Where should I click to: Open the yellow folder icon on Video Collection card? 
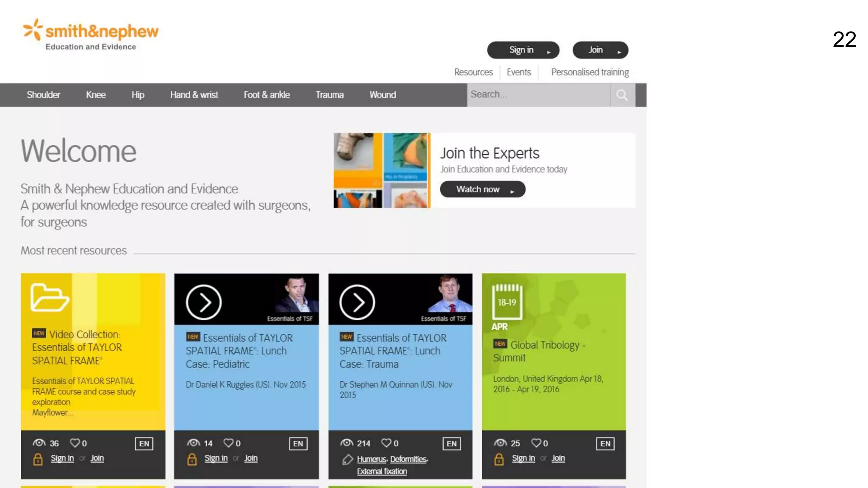[x=50, y=297]
